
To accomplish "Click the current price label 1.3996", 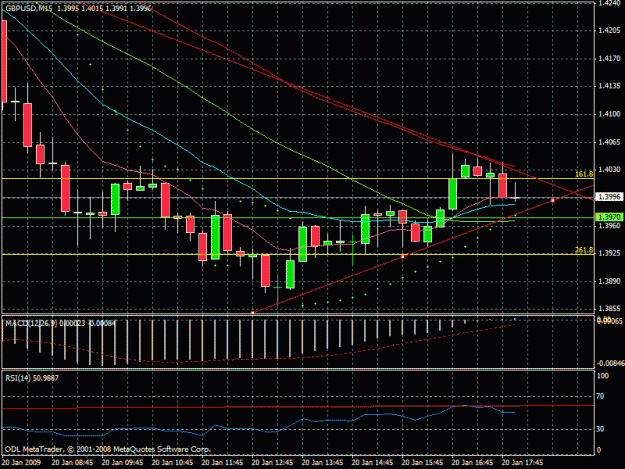I will [609, 197].
